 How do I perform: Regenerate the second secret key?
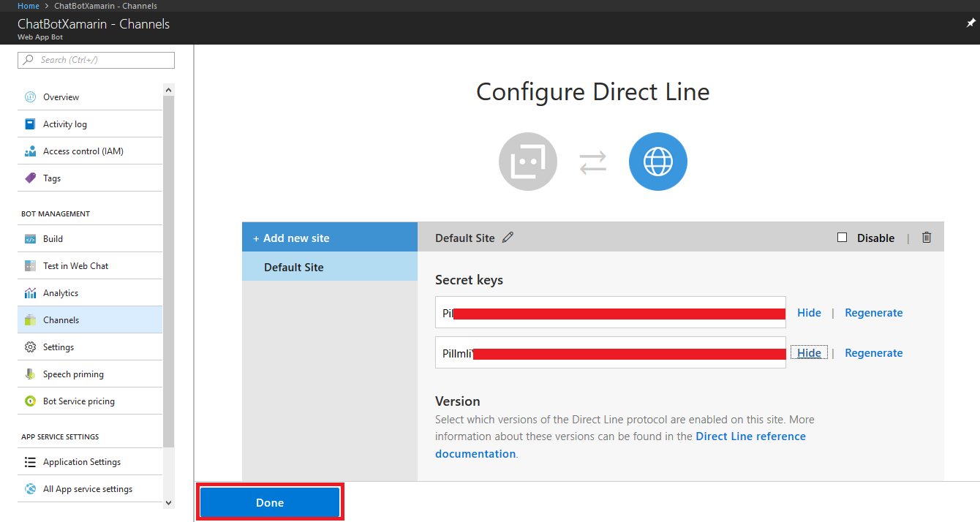pos(873,353)
